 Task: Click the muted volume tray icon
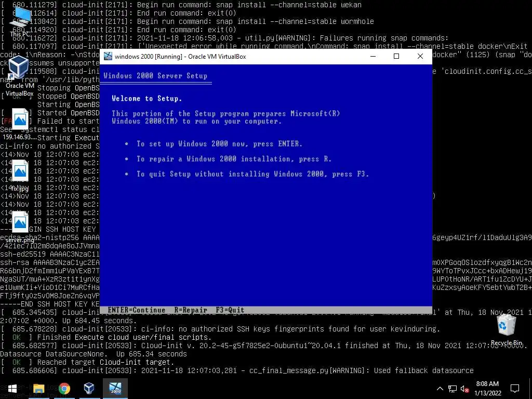pyautogui.click(x=465, y=389)
